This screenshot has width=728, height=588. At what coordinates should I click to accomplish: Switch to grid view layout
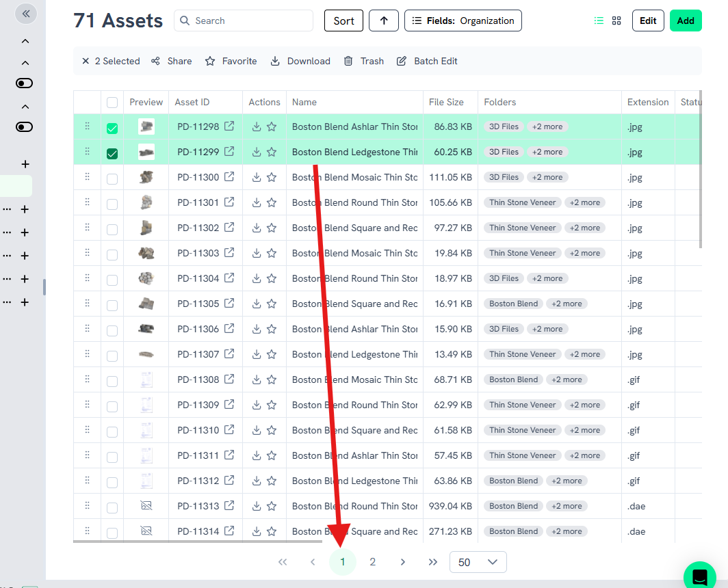[616, 21]
